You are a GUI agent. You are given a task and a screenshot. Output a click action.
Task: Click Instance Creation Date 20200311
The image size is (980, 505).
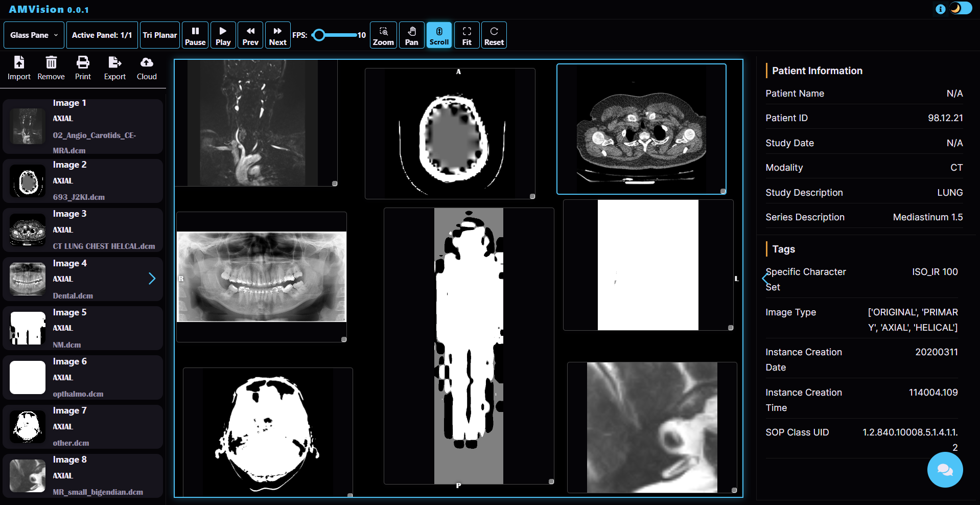point(937,352)
